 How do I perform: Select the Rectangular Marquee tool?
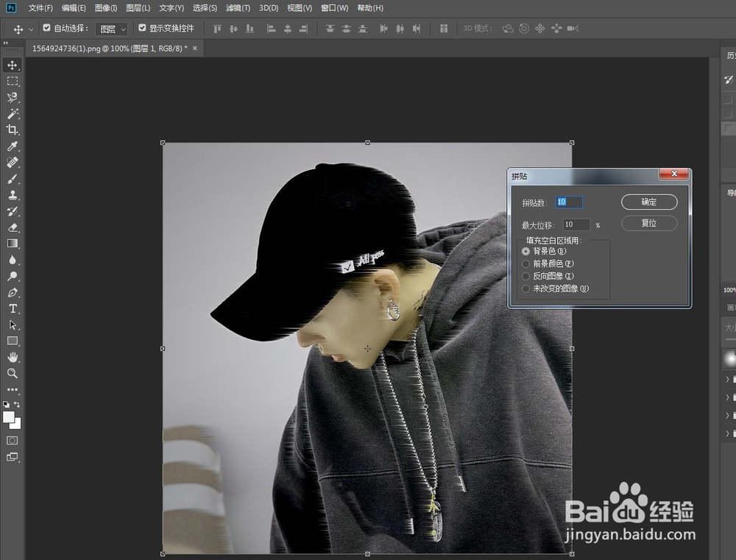13,81
